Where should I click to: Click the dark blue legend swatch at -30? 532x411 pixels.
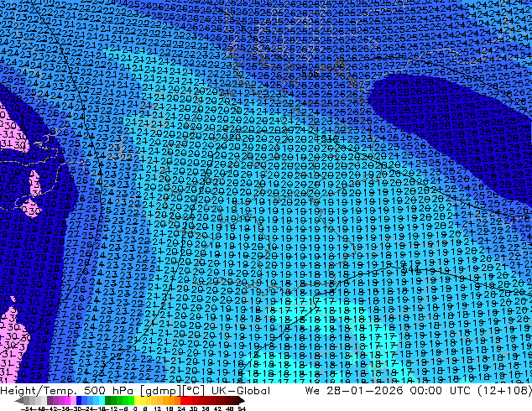79,401
